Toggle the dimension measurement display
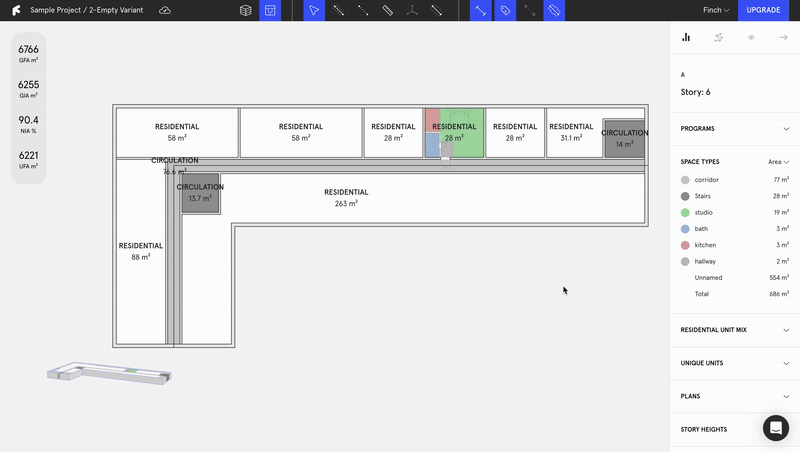This screenshot has height=452, width=800. click(x=481, y=10)
